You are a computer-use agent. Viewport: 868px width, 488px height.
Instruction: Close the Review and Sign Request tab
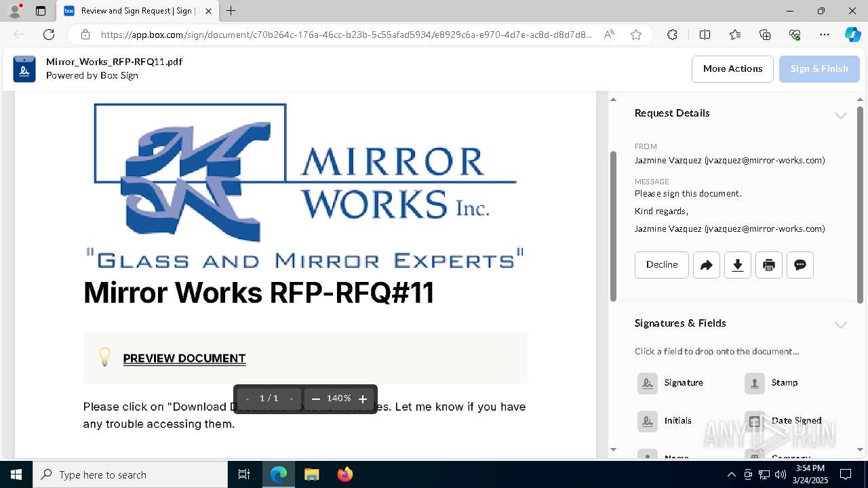pyautogui.click(x=208, y=11)
